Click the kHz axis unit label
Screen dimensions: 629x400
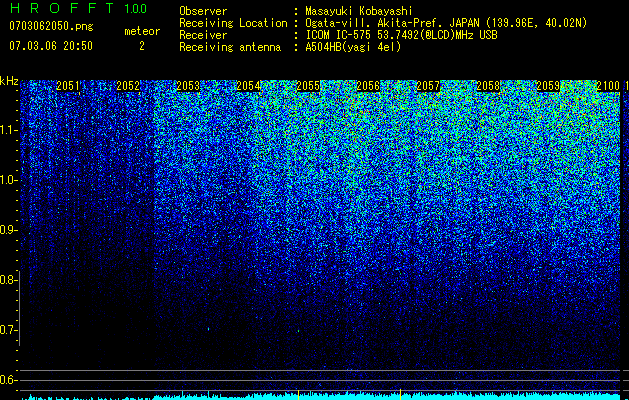pos(9,81)
